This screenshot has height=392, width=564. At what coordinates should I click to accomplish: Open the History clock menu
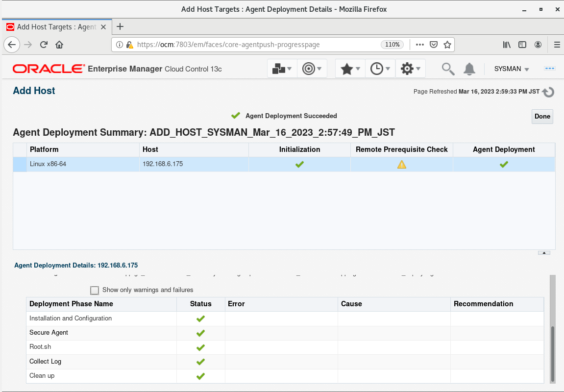(380, 68)
